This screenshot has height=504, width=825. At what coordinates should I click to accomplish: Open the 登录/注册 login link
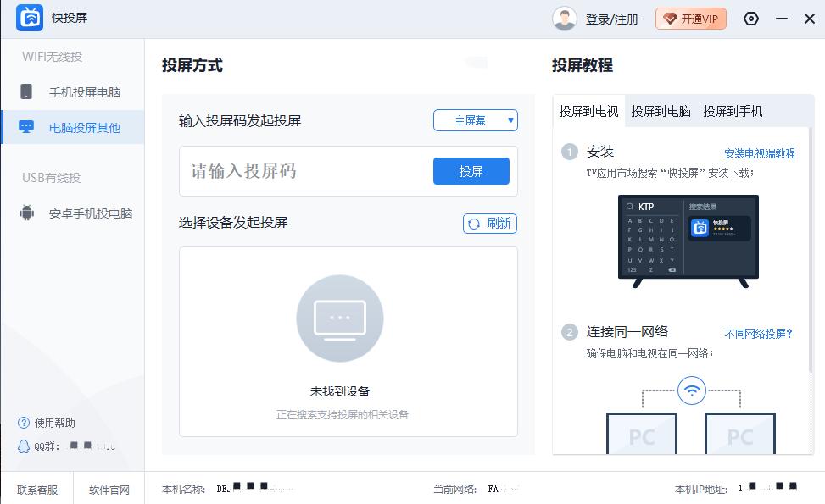pos(612,18)
